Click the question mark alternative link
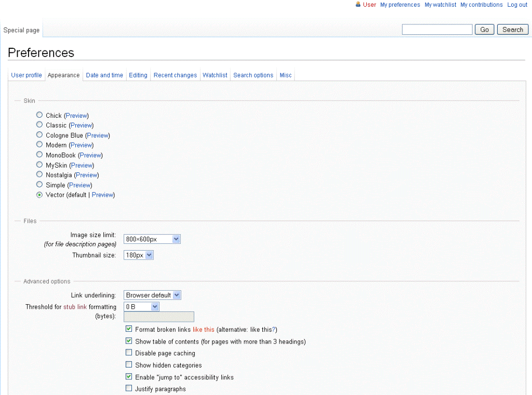The image size is (532, 395). (274, 330)
